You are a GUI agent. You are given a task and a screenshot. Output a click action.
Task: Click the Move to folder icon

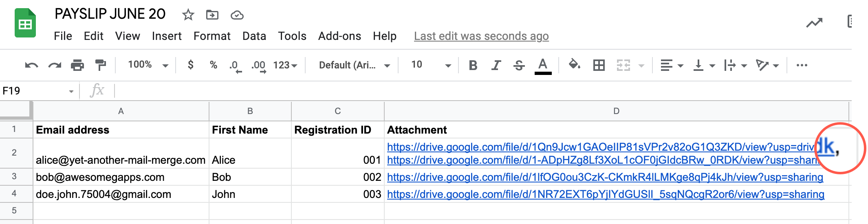212,15
